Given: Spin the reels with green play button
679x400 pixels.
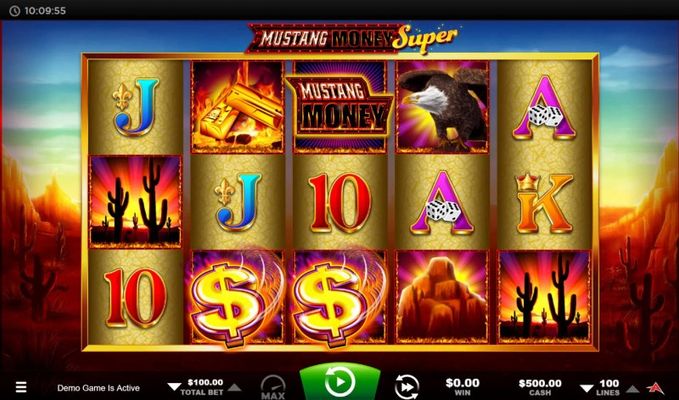Looking at the screenshot, I should click(x=340, y=382).
